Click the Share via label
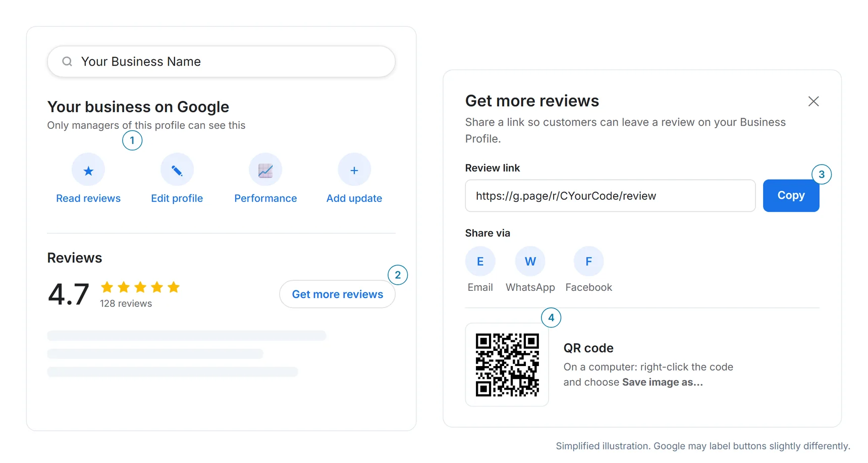The width and height of the screenshot is (868, 463). (x=487, y=233)
